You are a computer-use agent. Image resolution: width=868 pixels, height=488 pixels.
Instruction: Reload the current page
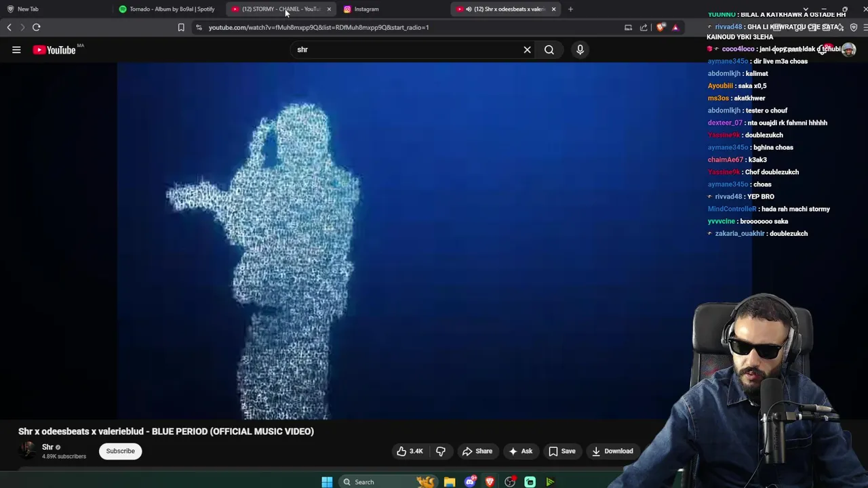click(x=37, y=27)
